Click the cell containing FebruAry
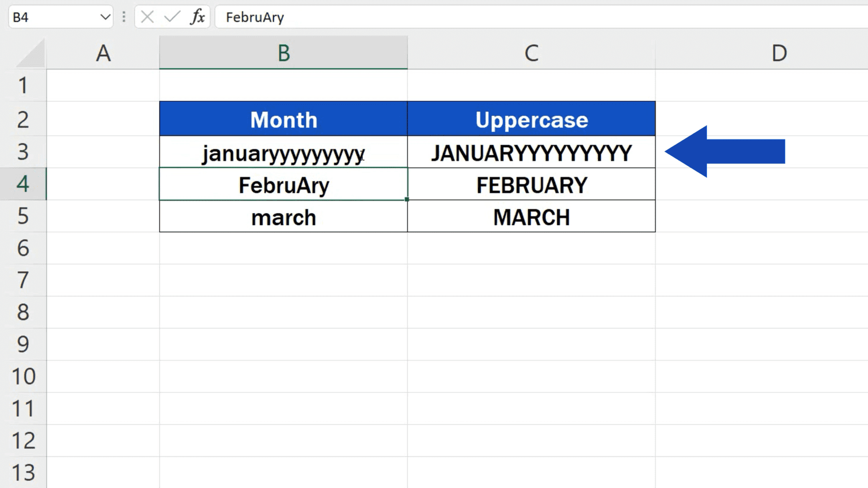This screenshot has height=488, width=868. [x=284, y=184]
